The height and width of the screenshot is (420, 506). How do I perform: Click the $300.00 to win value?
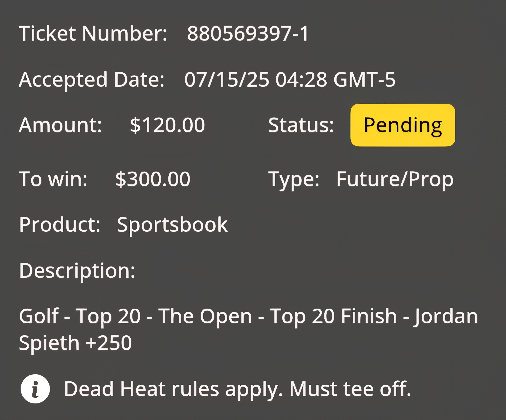(153, 179)
